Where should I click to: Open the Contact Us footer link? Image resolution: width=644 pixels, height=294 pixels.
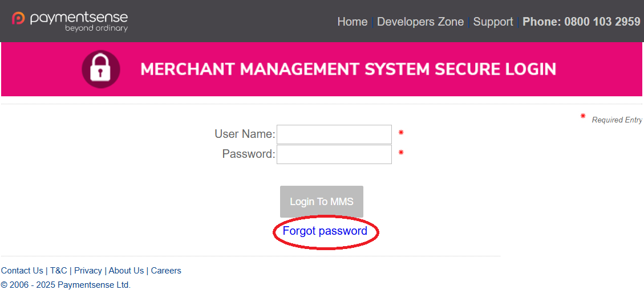click(x=22, y=271)
